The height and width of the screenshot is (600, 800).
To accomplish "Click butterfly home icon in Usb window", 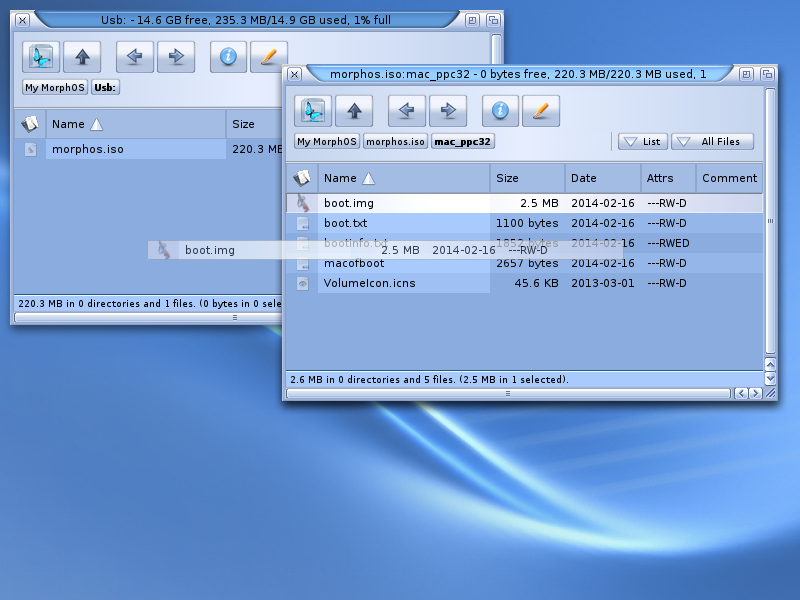I will coord(41,57).
